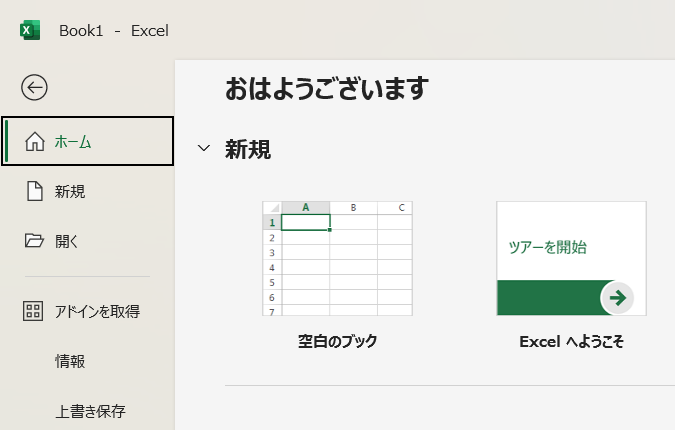
Task: Open the ツアーを開始 welcome template
Action: (571, 258)
